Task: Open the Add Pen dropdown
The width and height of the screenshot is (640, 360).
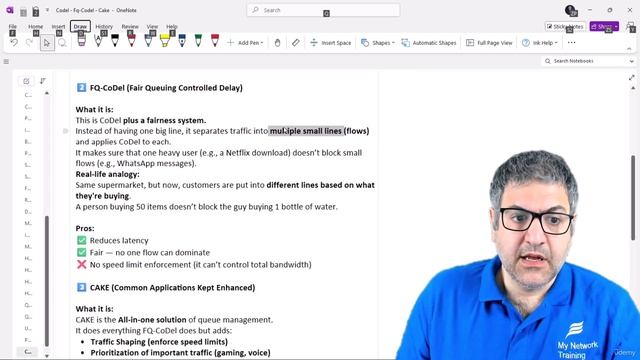Action: point(245,42)
